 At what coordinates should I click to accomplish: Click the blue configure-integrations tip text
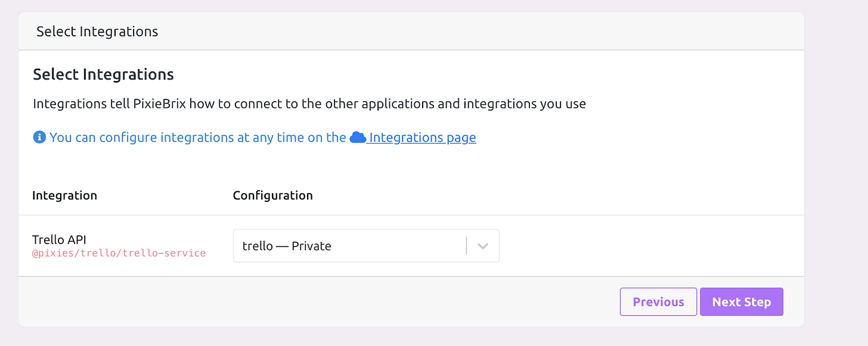(x=197, y=137)
